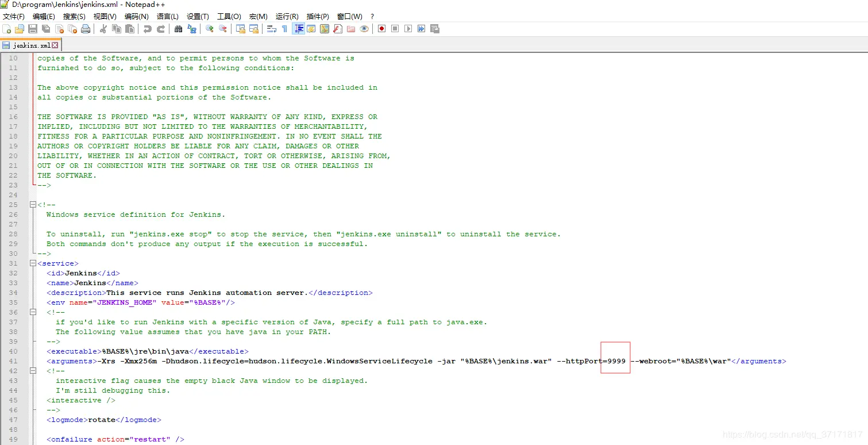Image resolution: width=868 pixels, height=445 pixels.
Task: Start macro recording with red dot
Action: [382, 29]
